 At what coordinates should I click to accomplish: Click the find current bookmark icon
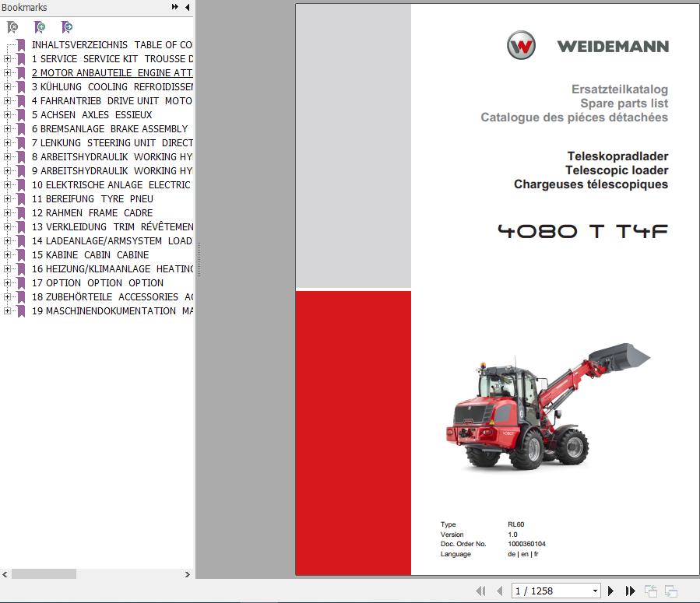pos(66,27)
